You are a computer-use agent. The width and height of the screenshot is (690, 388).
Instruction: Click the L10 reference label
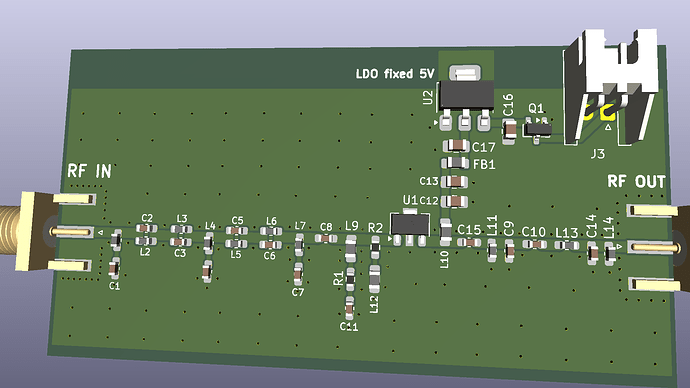(444, 260)
